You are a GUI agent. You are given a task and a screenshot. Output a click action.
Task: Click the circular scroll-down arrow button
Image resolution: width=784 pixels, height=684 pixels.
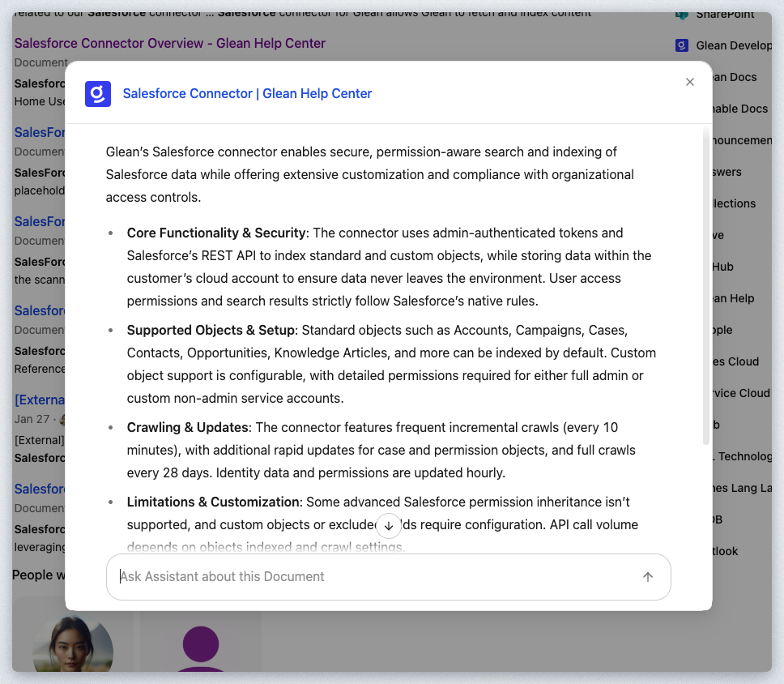point(389,526)
